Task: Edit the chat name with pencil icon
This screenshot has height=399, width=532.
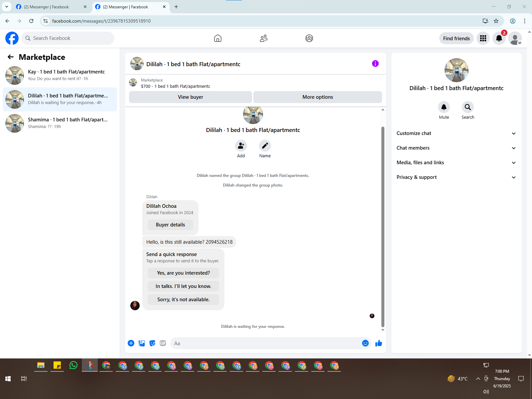Action: point(265,146)
